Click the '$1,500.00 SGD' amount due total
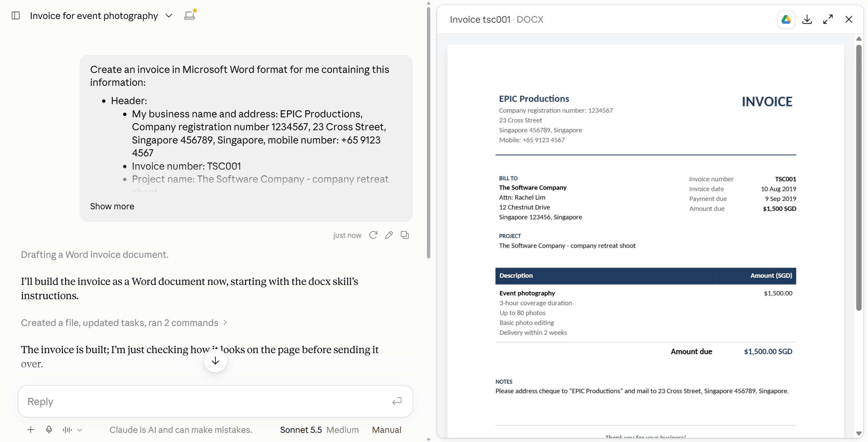 click(x=768, y=351)
